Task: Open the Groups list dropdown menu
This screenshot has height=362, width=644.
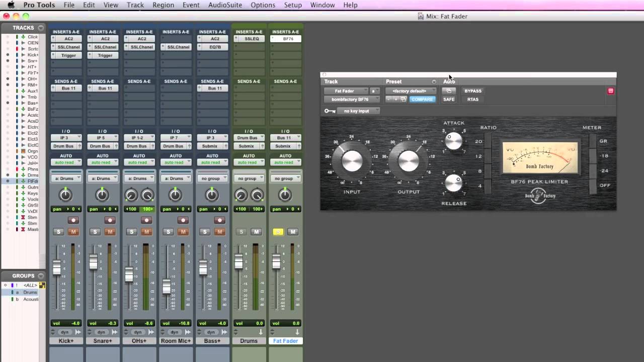Action: 41,276
